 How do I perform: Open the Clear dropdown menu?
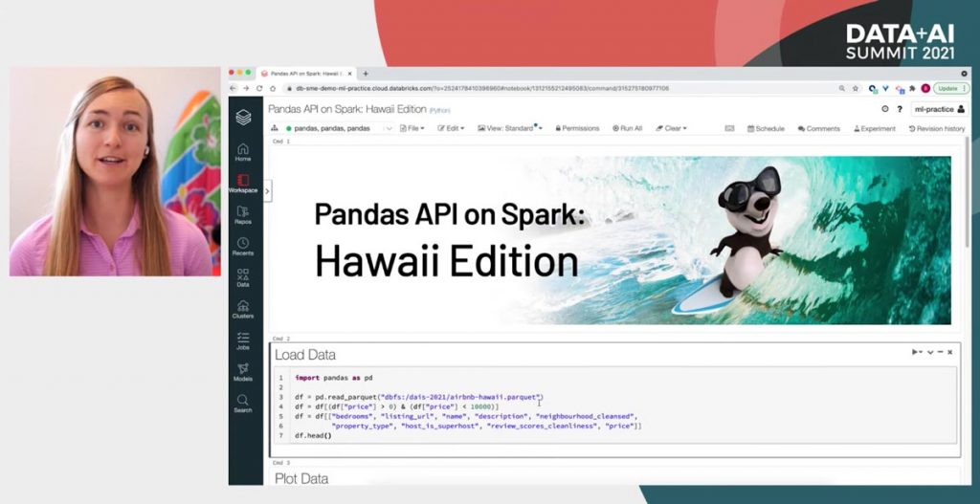click(671, 128)
